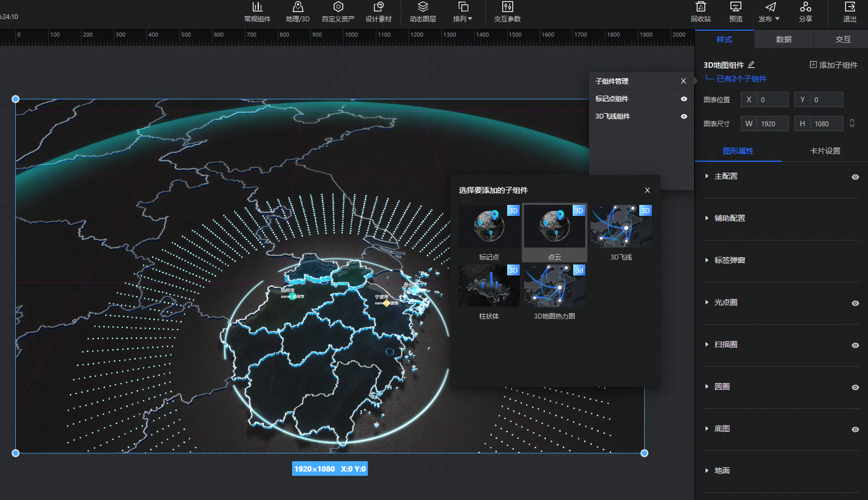868x500 pixels.
Task: Click the 添加子组件 button
Action: pyautogui.click(x=833, y=65)
